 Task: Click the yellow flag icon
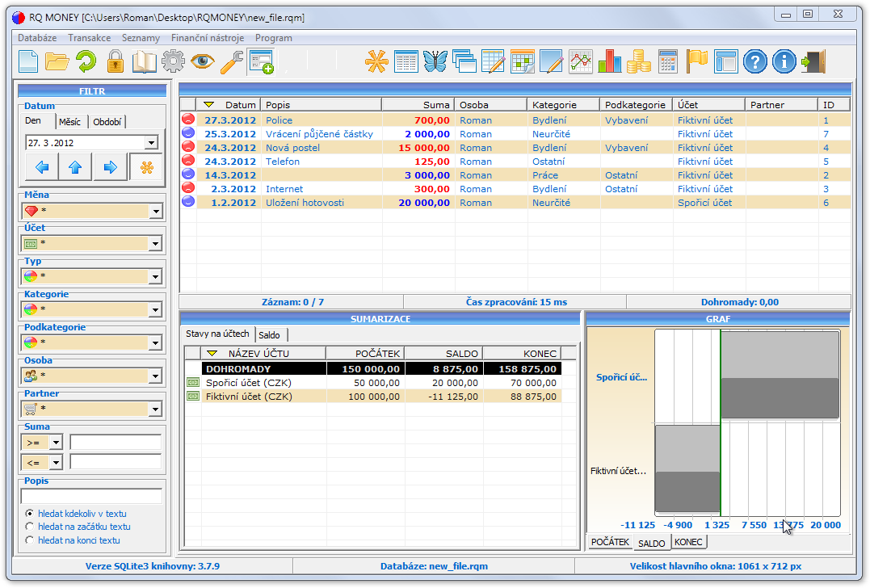click(x=697, y=61)
